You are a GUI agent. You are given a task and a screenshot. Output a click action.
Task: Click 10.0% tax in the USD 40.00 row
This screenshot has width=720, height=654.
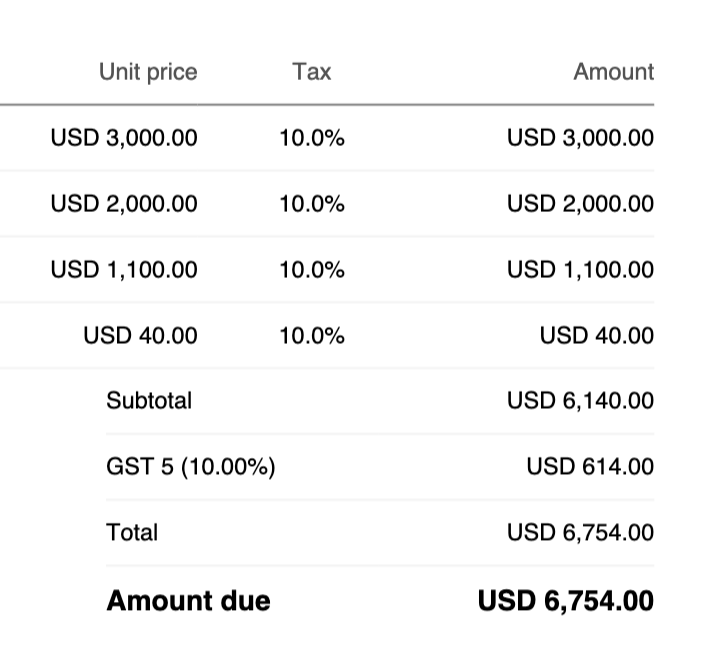[311, 336]
